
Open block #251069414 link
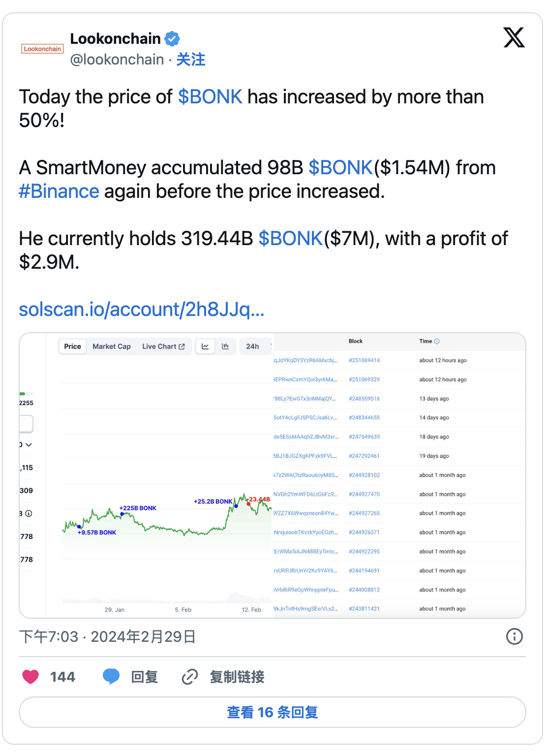[x=364, y=360]
